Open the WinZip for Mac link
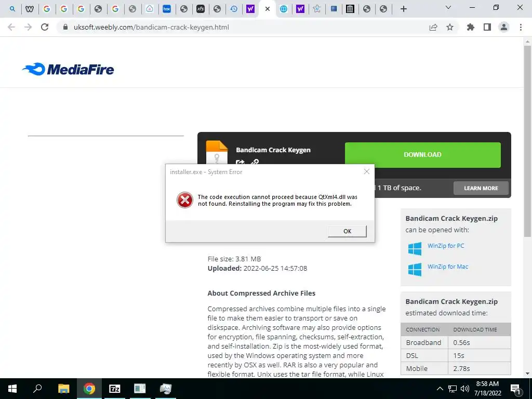 click(x=447, y=267)
